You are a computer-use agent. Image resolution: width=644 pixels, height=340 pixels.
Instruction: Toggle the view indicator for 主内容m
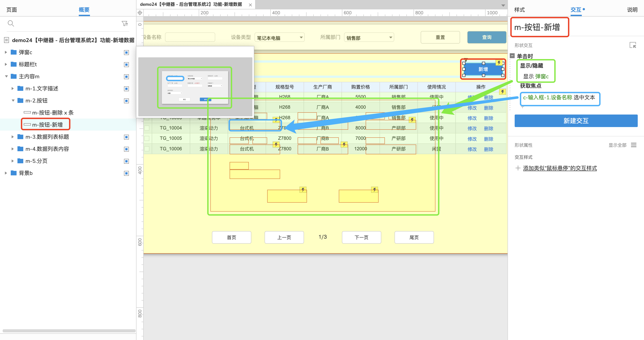[126, 76]
